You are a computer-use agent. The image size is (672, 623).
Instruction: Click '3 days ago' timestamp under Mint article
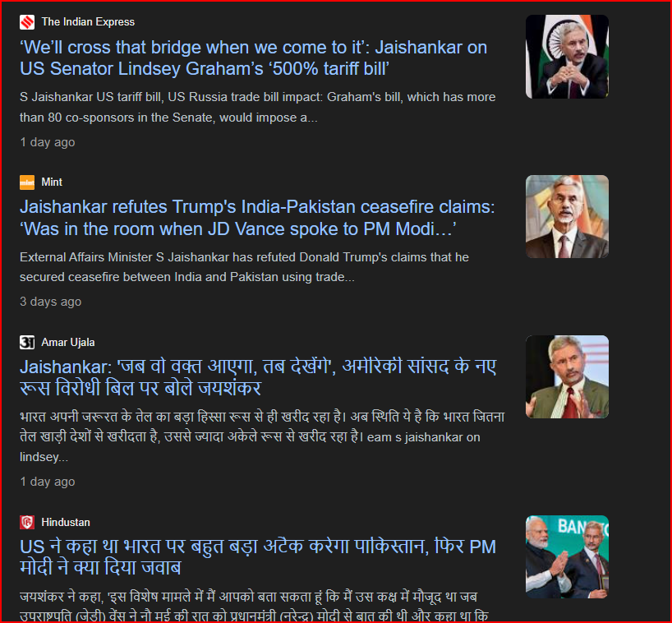tap(51, 302)
